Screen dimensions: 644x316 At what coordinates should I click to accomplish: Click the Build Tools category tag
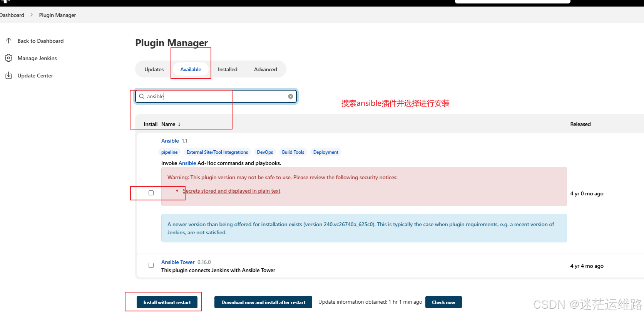pyautogui.click(x=293, y=152)
